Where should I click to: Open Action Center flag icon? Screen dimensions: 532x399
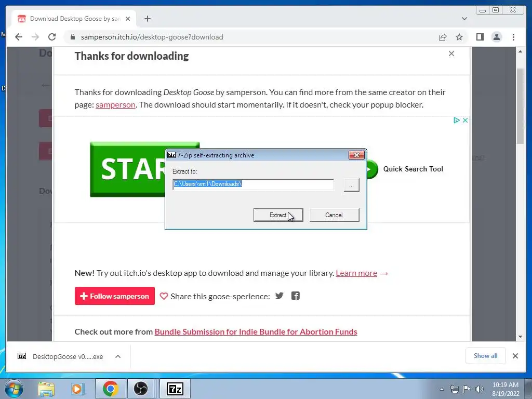click(x=467, y=389)
